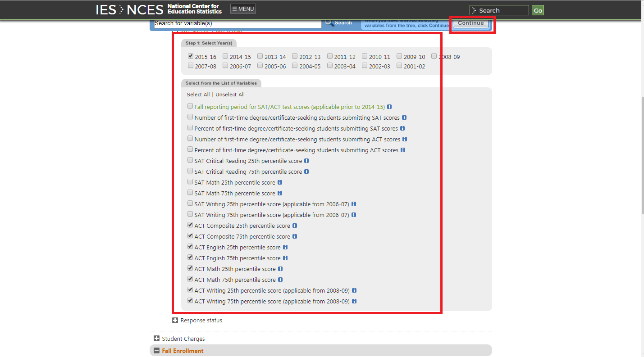Click info icon for percent submitting ACT scores

tap(402, 150)
